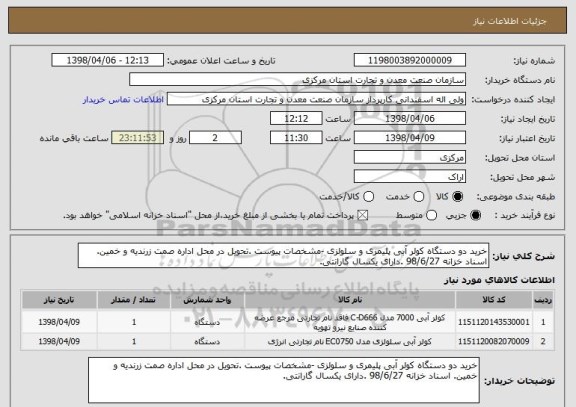
Task: Click the ایجاد کننده درخواست field
Action: point(316,99)
